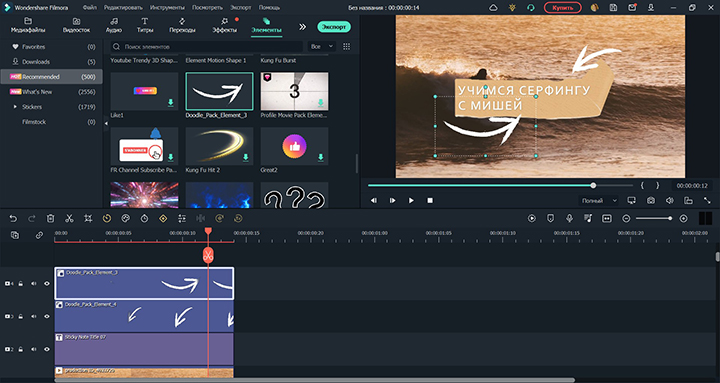Open the Полный quality dropdown
This screenshot has width=720, height=383.
598,201
